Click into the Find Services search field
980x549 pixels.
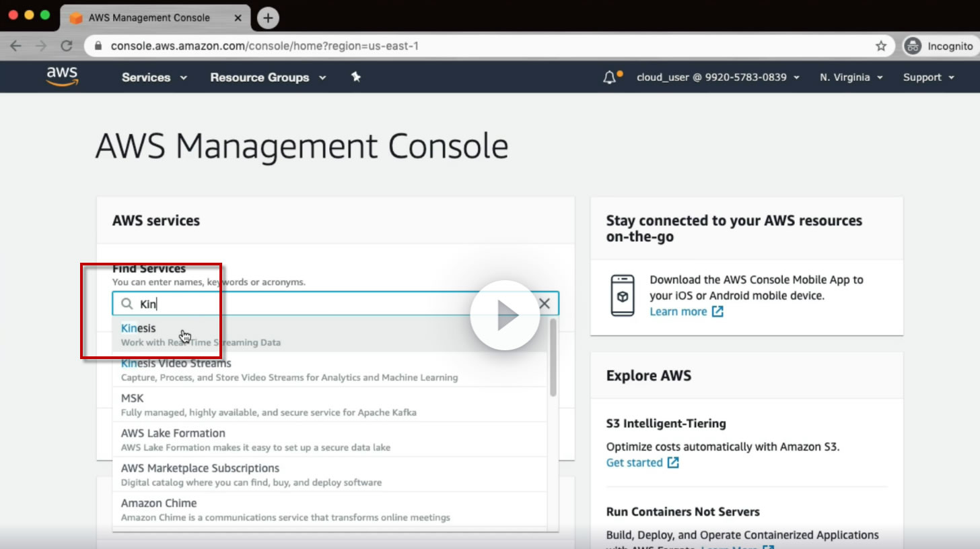(x=335, y=304)
